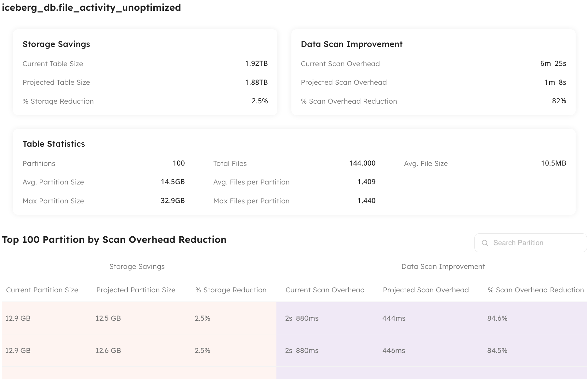Viewport: 588px width, 381px height.
Task: Click the Top 100 Partition section heading
Action: 114,240
